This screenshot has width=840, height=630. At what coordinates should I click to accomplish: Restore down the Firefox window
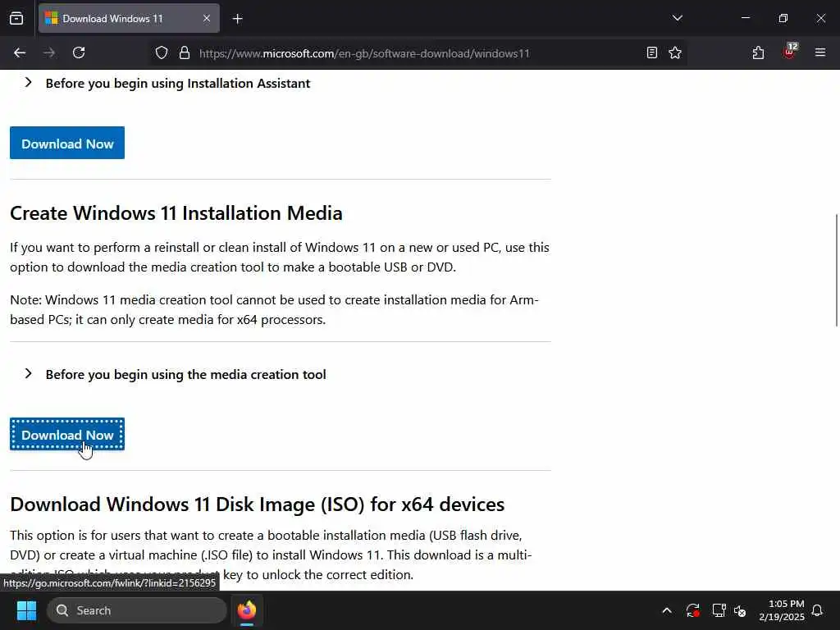click(783, 18)
